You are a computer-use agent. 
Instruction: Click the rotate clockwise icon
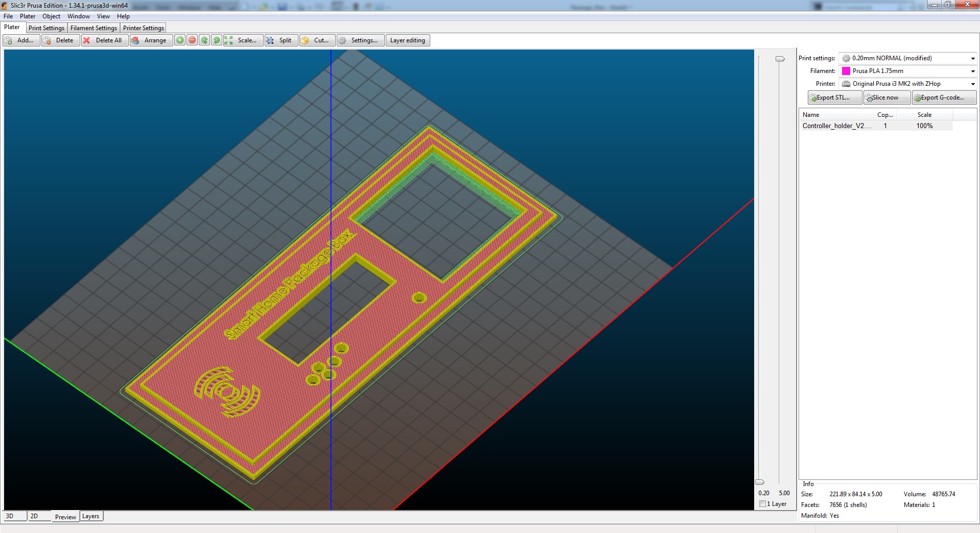pyautogui.click(x=217, y=40)
